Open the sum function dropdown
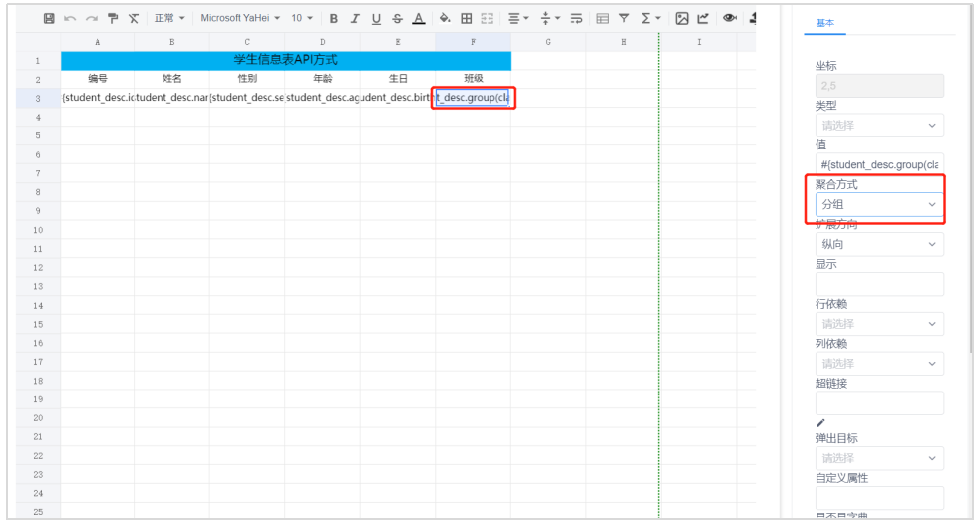 coord(650,18)
